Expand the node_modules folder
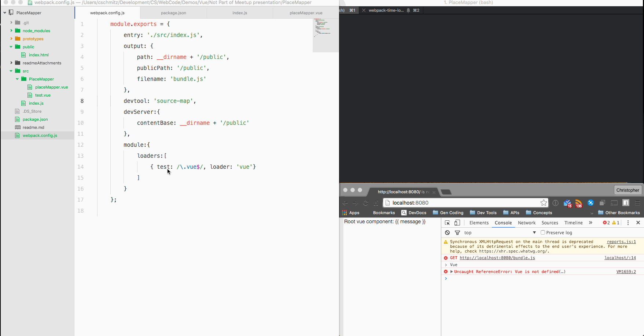Viewport: 644px width, 336px height. pos(11,30)
